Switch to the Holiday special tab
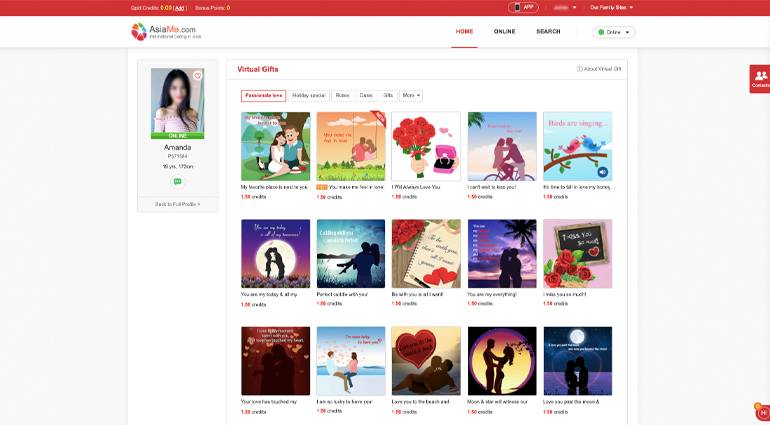This screenshot has height=425, width=770. pyautogui.click(x=308, y=96)
